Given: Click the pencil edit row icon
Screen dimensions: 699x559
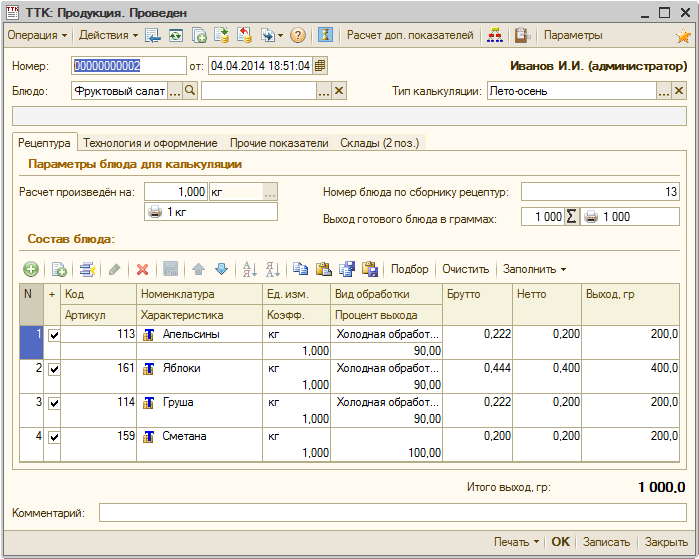Looking at the screenshot, I should 115,269.
